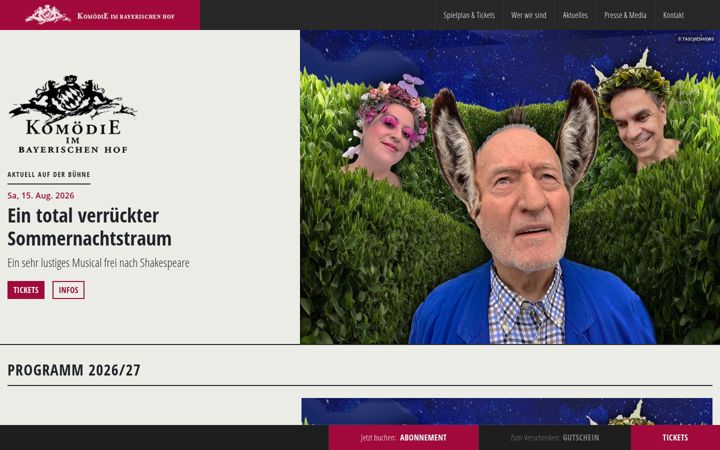
Task: Click the AKTUELL AUF DER BÜHNE label
Action: click(x=49, y=174)
